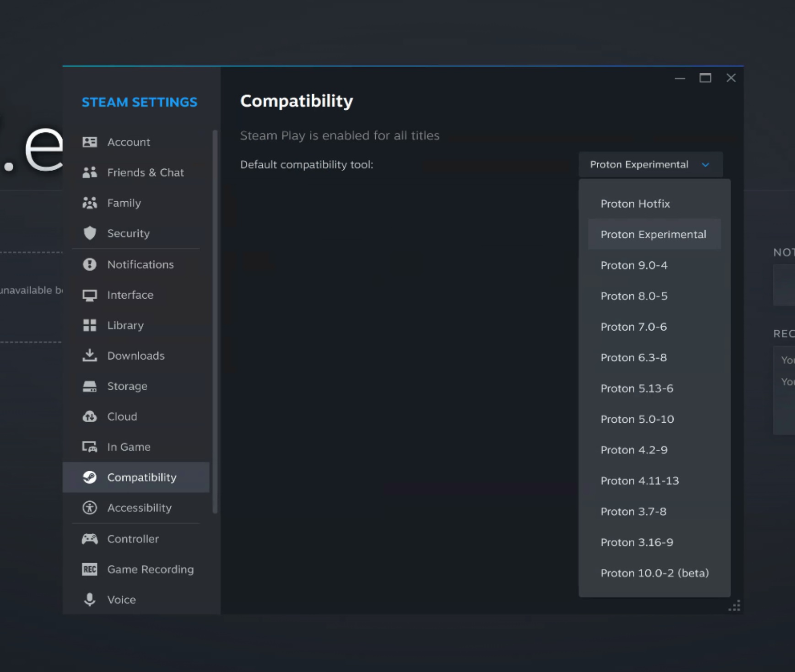Click the Storage drive icon
The image size is (795, 672).
(x=90, y=386)
